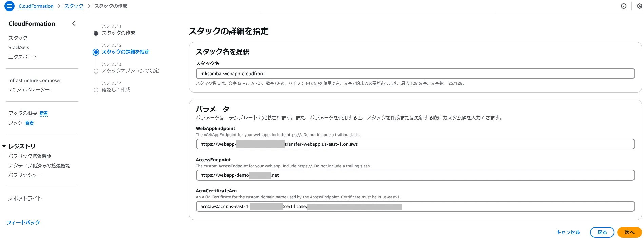This screenshot has height=251, width=644.
Task: Open Infrastructure Composer in the sidebar
Action: coord(35,80)
